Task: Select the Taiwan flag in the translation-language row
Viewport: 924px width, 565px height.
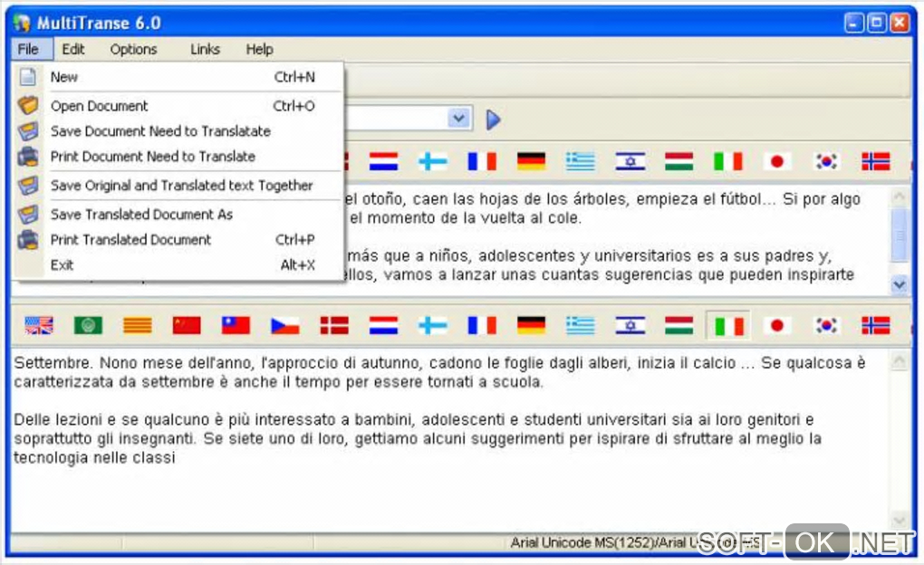Action: [236, 325]
